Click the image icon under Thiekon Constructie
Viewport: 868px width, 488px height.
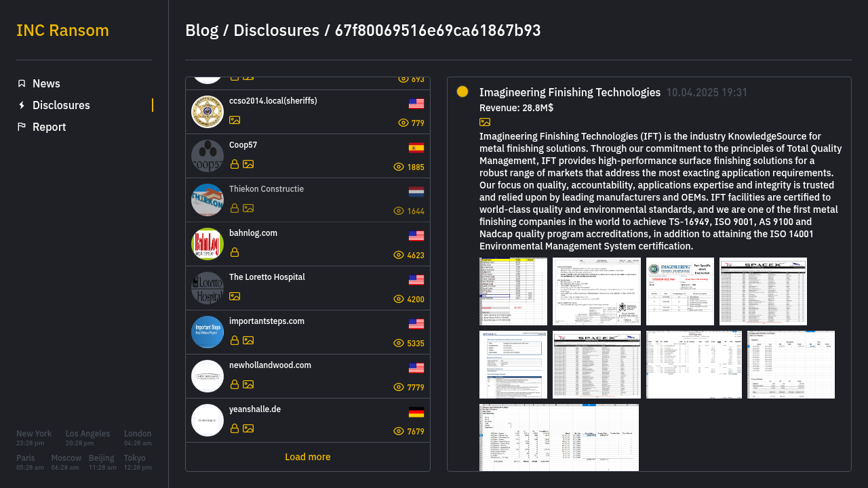248,208
